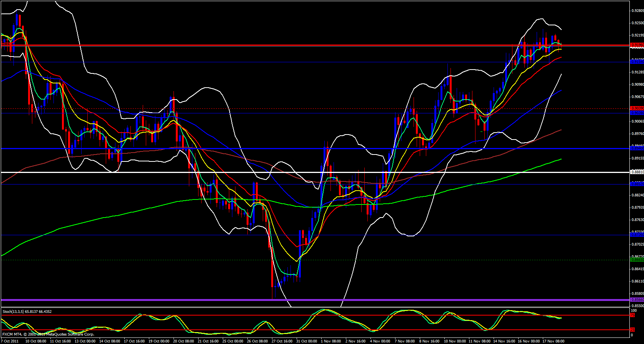Click the 4 Nov 00:00 time label
644x344 pixels.
tap(380, 341)
